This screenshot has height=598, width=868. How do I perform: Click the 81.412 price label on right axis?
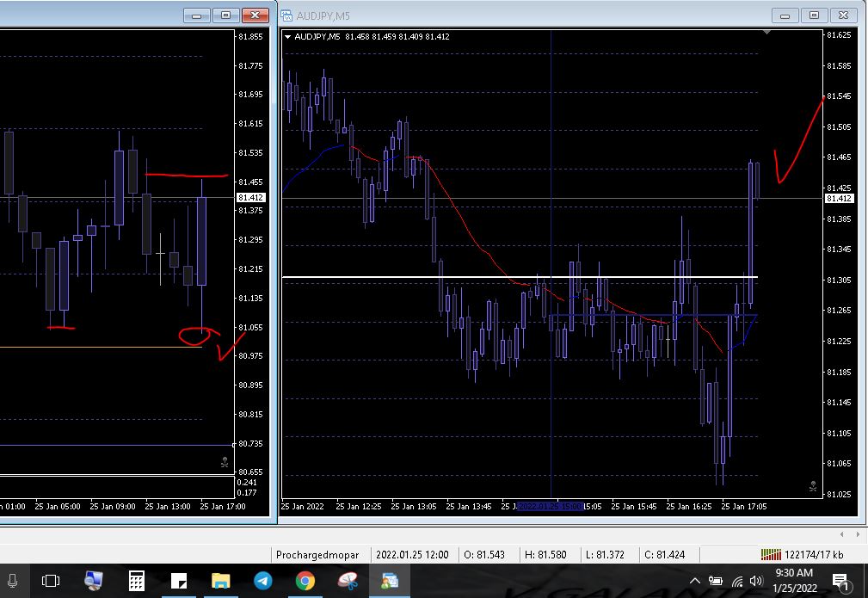840,198
